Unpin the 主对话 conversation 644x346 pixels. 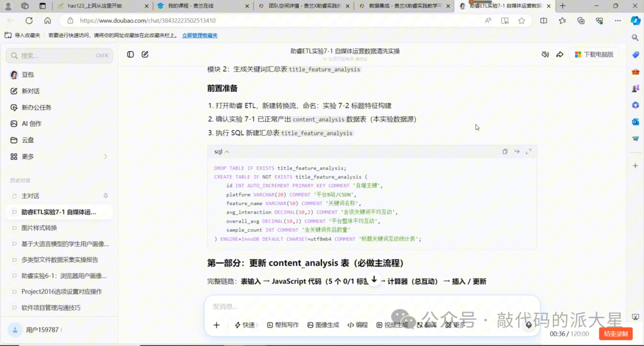tap(106, 196)
